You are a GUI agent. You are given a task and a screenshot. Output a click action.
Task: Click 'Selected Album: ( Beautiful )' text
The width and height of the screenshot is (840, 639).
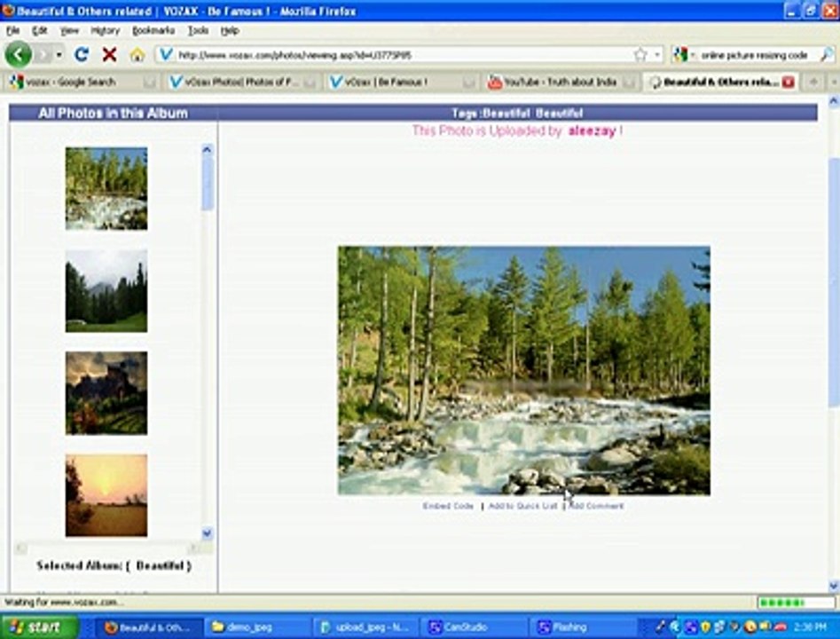[x=114, y=565]
